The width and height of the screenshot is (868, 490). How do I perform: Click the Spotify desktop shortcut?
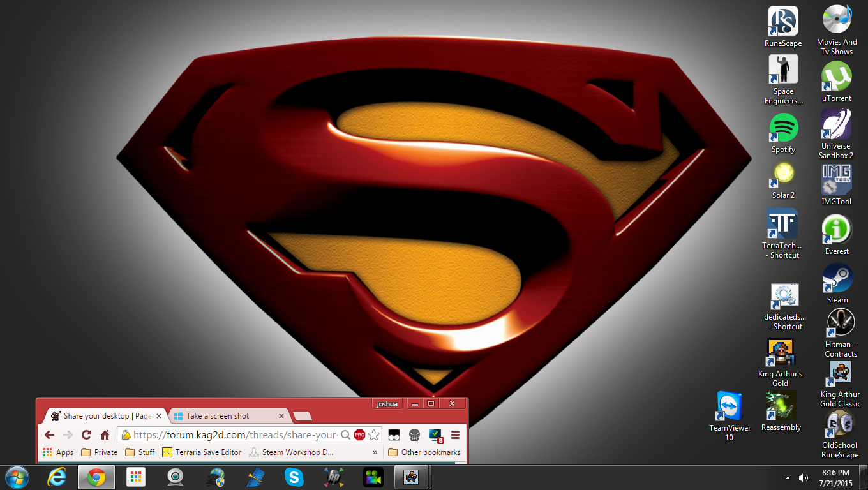783,133
